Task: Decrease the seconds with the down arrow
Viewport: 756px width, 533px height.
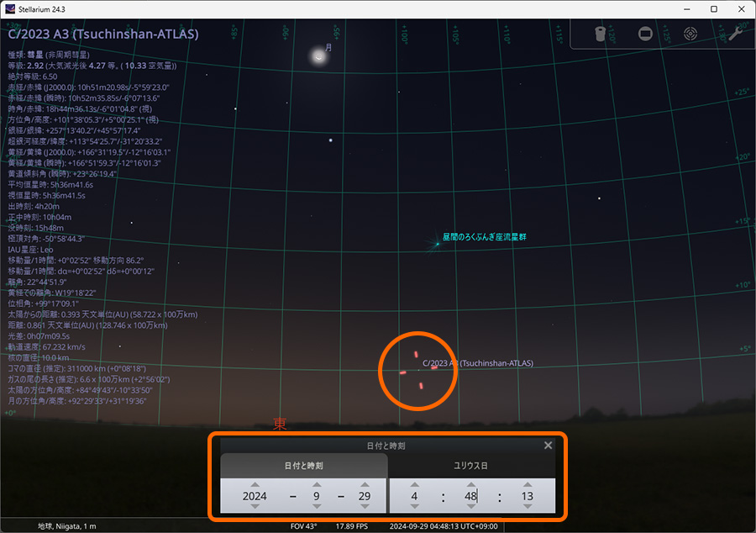Action: click(x=527, y=507)
